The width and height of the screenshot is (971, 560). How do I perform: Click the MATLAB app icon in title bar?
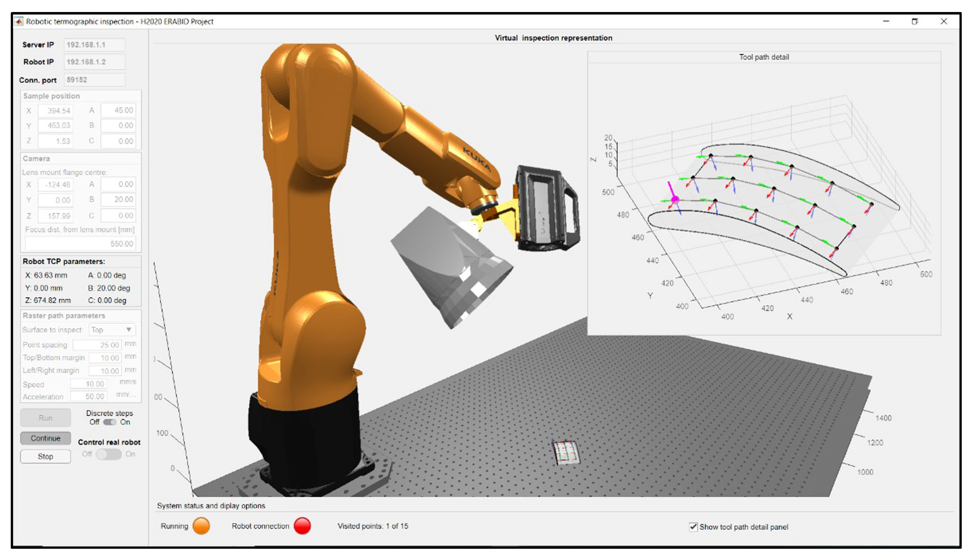pos(19,22)
